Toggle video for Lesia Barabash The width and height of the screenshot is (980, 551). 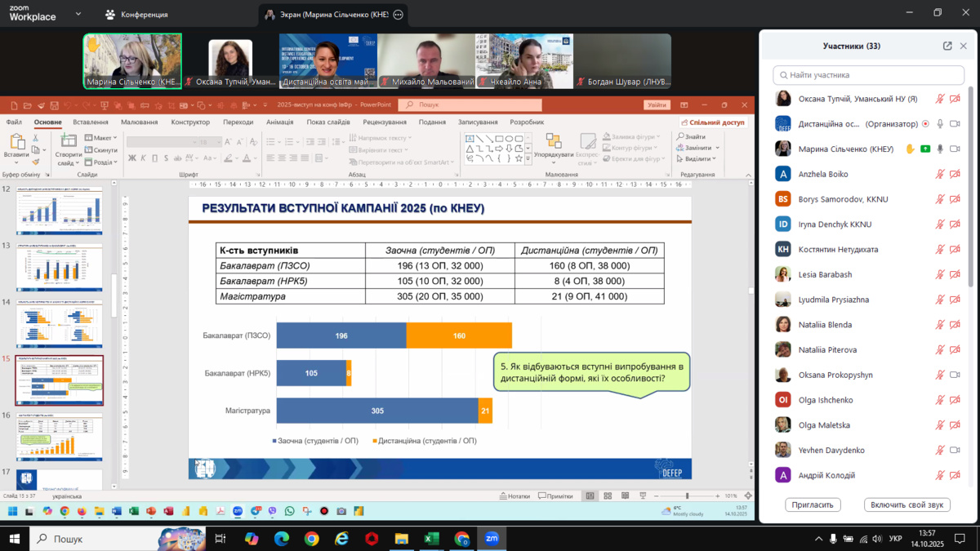(955, 274)
